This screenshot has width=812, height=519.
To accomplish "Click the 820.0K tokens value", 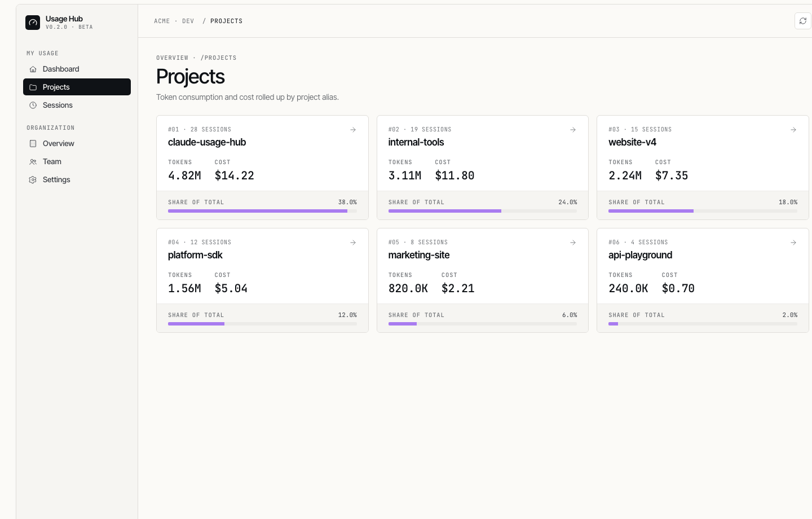I will click(x=408, y=288).
